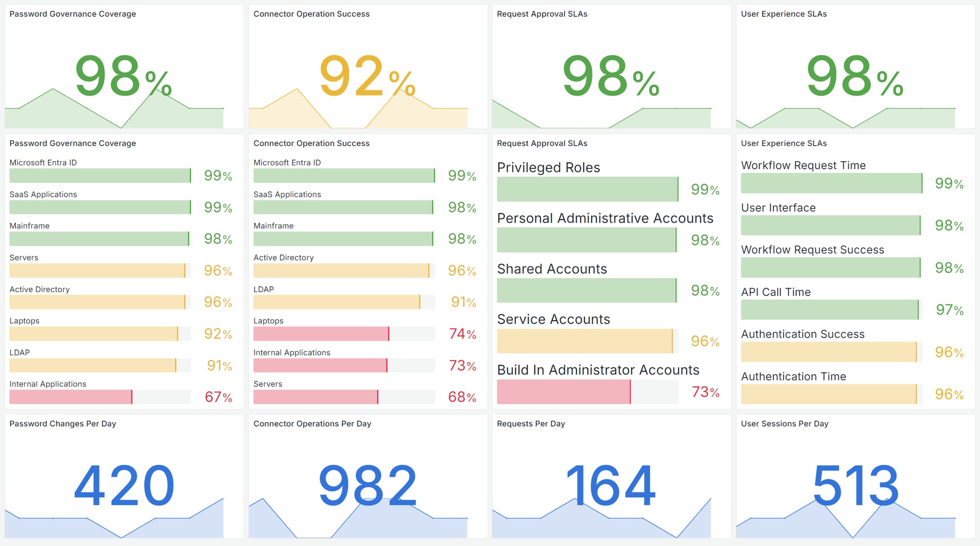Screen dimensions: 980x546
Task: Click the Personal Administrative Accounts bar
Action: [x=588, y=240]
